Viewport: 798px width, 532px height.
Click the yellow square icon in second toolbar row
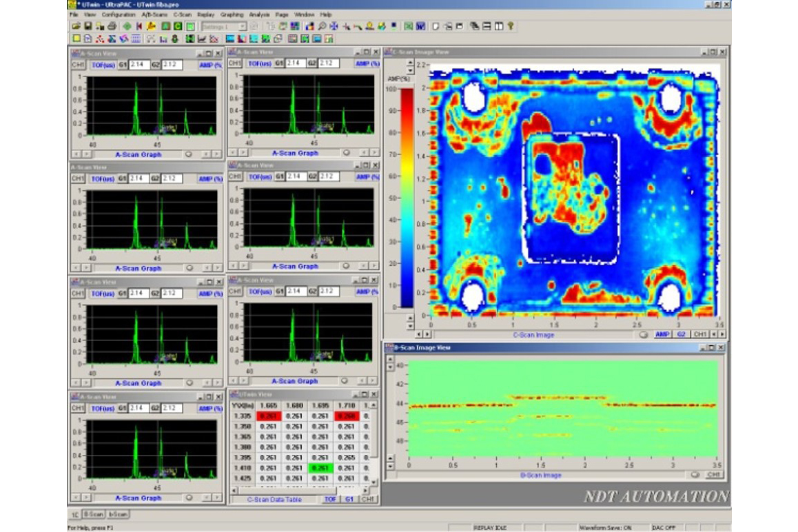(76, 39)
